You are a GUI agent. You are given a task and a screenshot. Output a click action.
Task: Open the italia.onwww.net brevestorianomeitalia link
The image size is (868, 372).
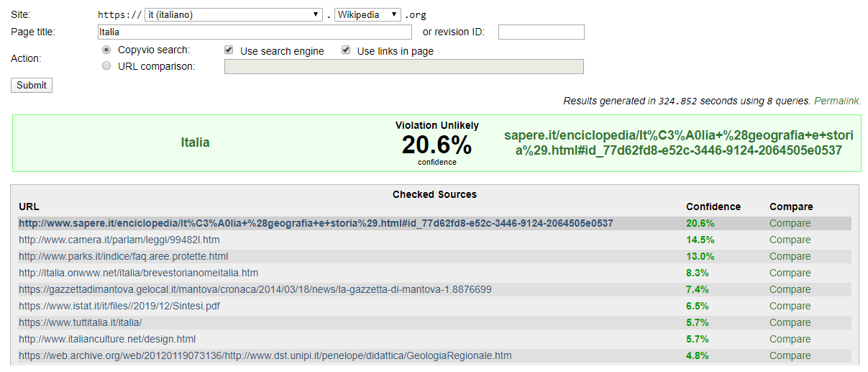pos(138,273)
